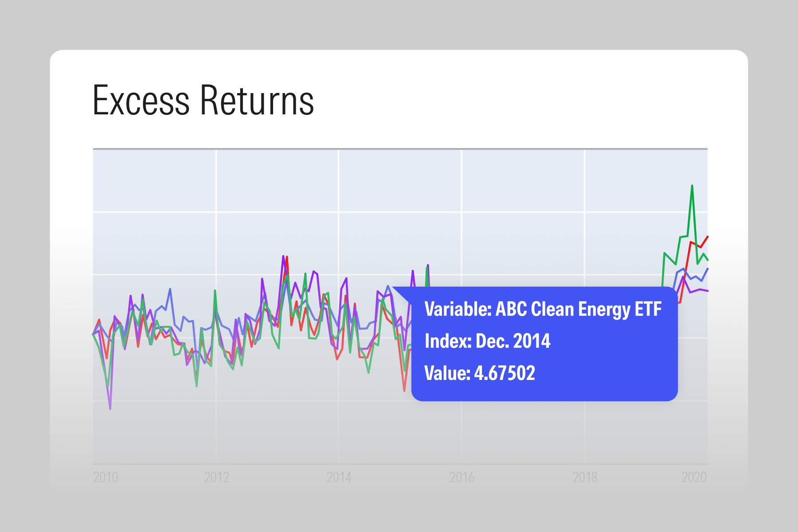
Task: Click the 2010 x-axis label
Action: 106,477
